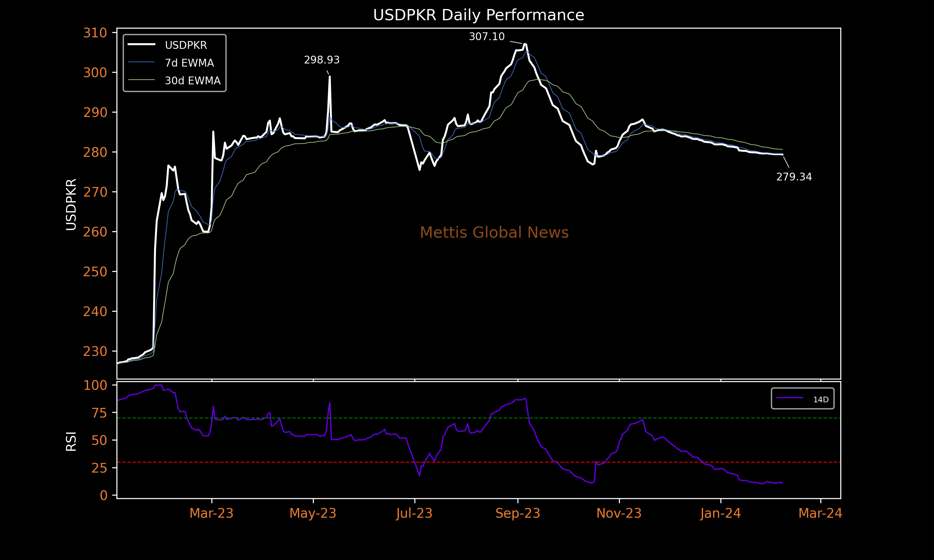Click the Mar-23 x-axis tick label
The width and height of the screenshot is (934, 560).
211,514
